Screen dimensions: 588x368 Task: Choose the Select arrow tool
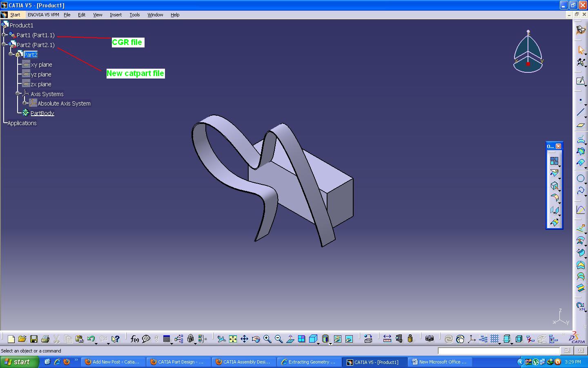pos(580,50)
